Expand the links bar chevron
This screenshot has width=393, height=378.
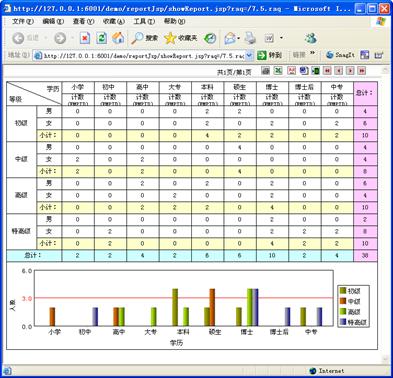(x=312, y=53)
